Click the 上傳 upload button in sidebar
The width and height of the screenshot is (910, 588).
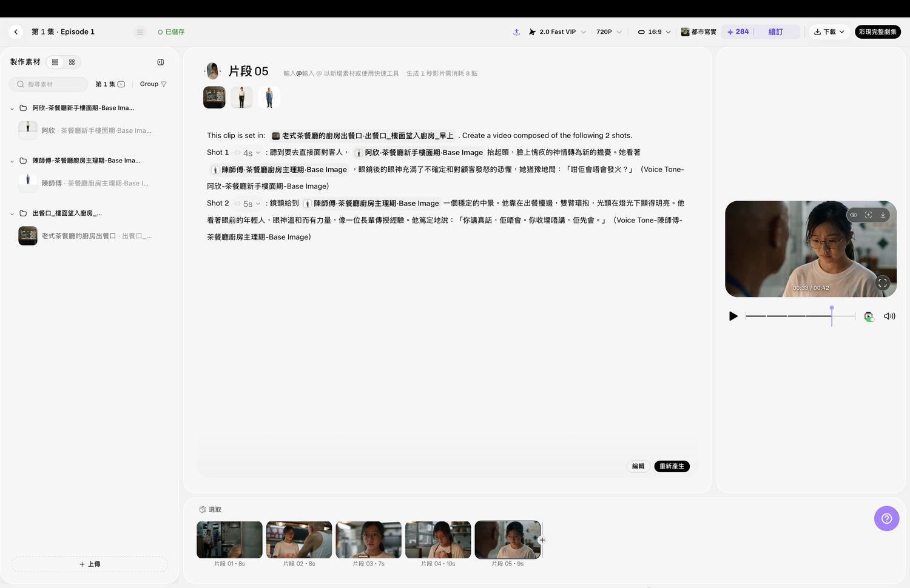click(x=90, y=564)
